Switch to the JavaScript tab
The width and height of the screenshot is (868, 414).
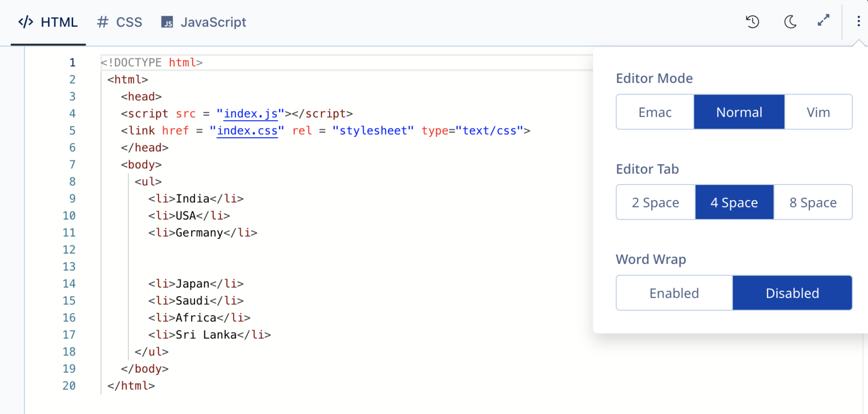click(x=203, y=22)
